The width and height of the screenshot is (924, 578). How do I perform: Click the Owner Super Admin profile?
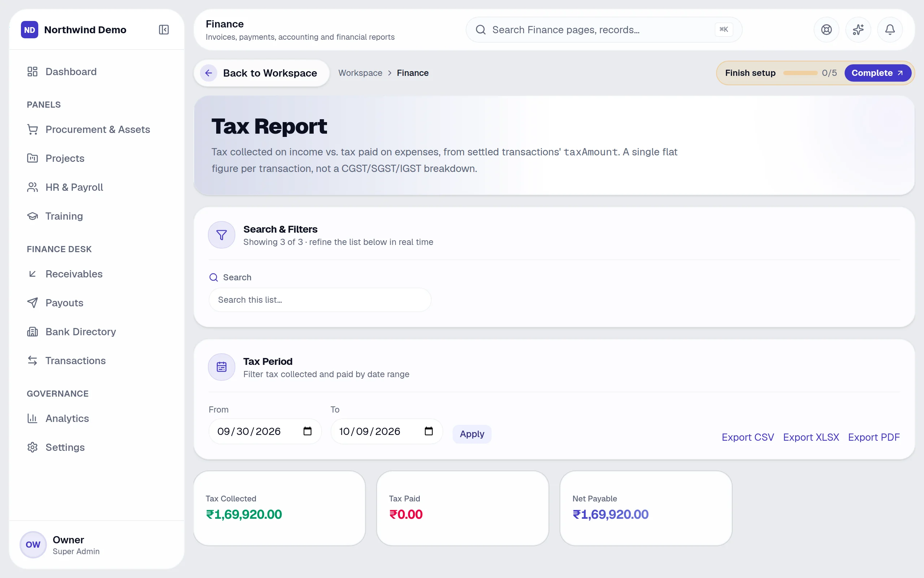[x=97, y=545]
